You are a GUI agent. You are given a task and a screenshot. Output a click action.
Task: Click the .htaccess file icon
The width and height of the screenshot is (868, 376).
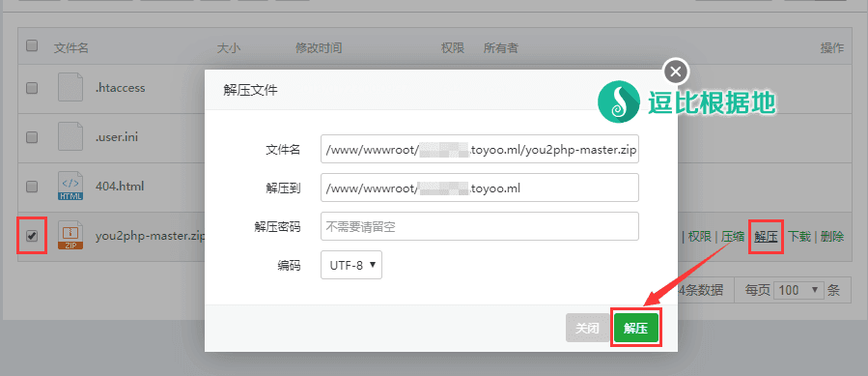(70, 88)
